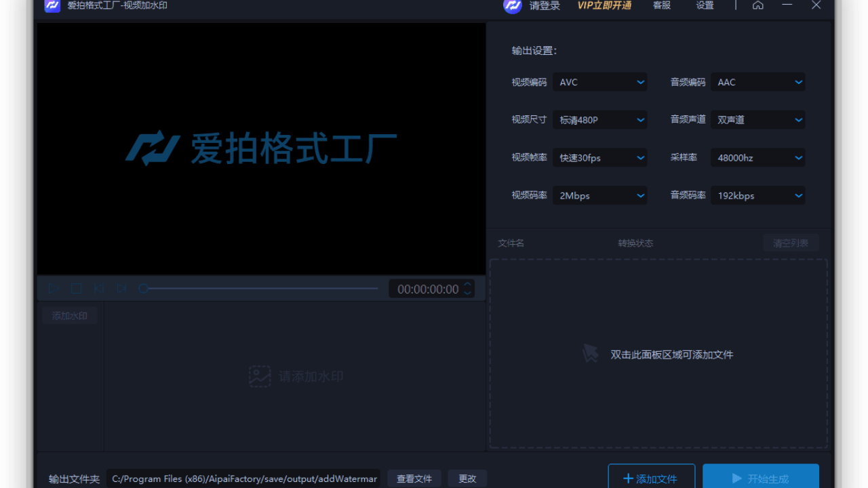Viewport: 868px width, 488px height.
Task: Click the 请添加水印 placeholder icon
Action: (x=260, y=376)
